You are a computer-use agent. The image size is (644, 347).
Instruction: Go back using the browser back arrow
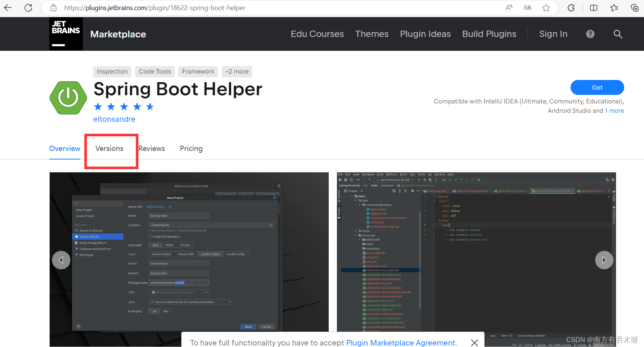(8, 7)
